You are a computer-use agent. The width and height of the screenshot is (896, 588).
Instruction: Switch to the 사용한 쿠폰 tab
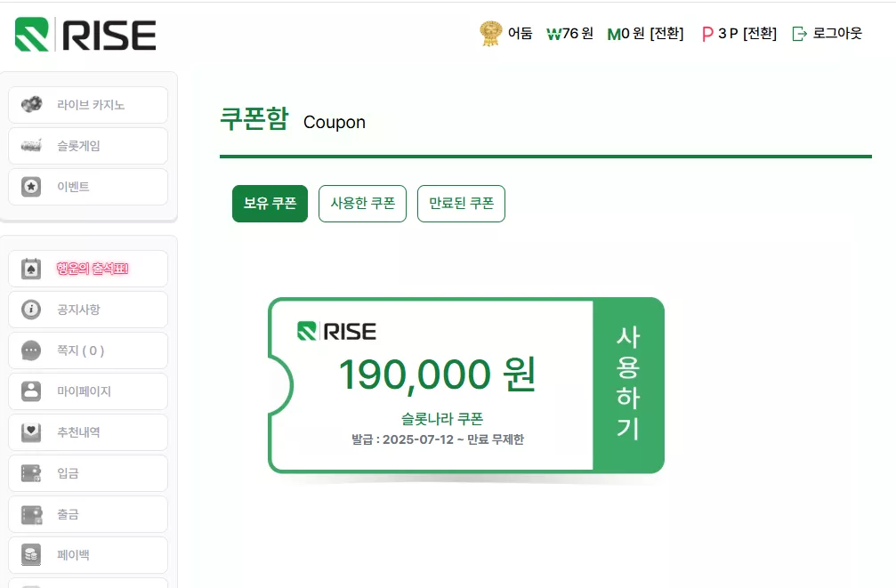362,204
